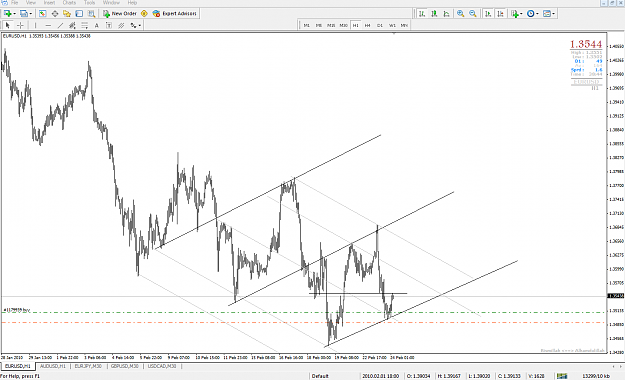The image size is (625, 380).
Task: Toggle the Auto Scroll chart icon
Action: (488, 14)
